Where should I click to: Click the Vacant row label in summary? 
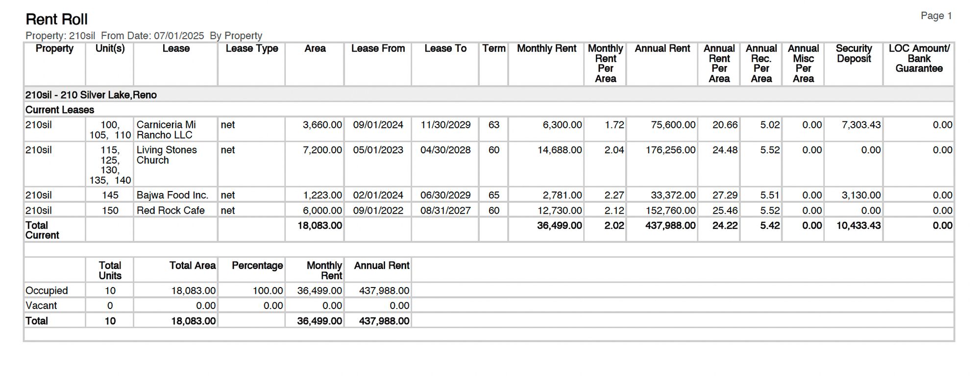(x=41, y=306)
